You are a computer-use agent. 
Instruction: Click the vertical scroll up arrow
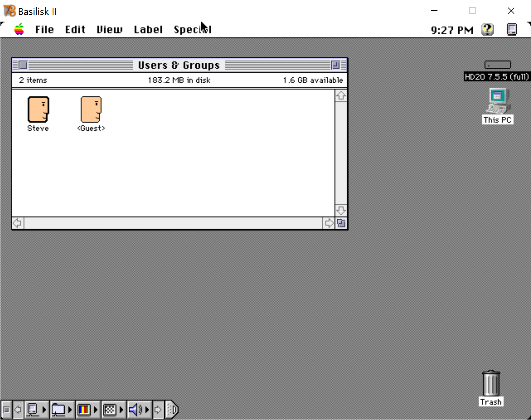pos(341,96)
